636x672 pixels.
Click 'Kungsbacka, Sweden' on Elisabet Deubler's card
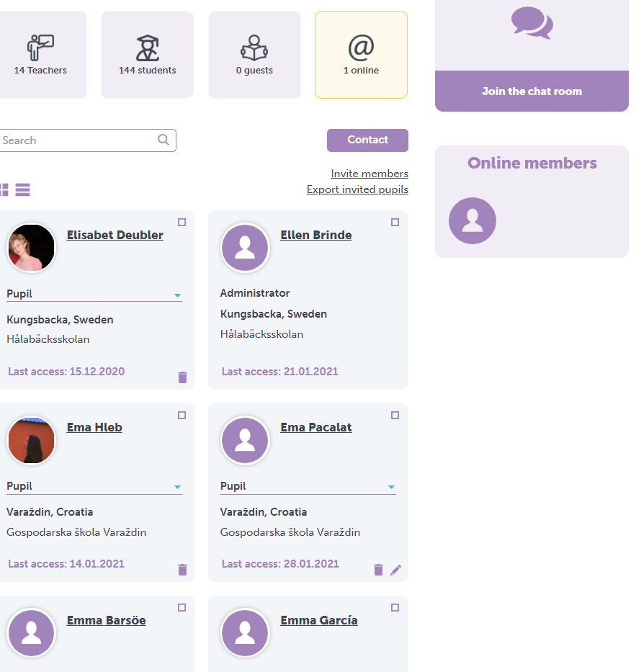pyautogui.click(x=60, y=320)
